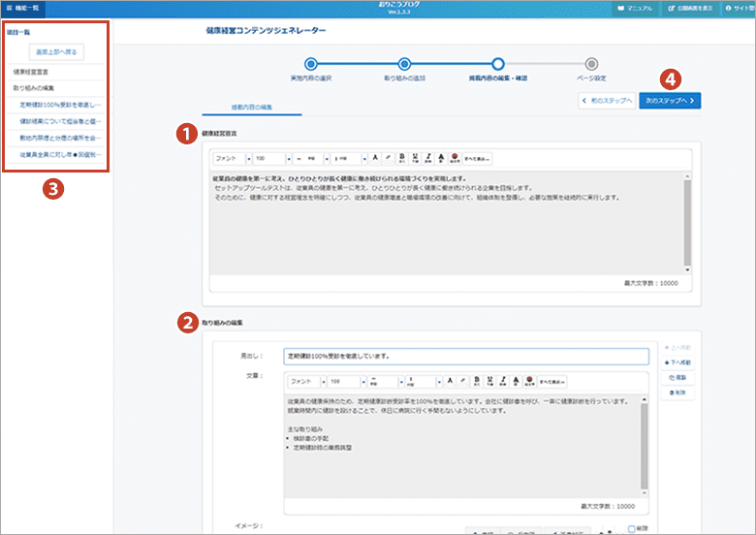
Task: Toggle bold in 健康経営宣言 editor toolbar
Action: tap(400, 158)
